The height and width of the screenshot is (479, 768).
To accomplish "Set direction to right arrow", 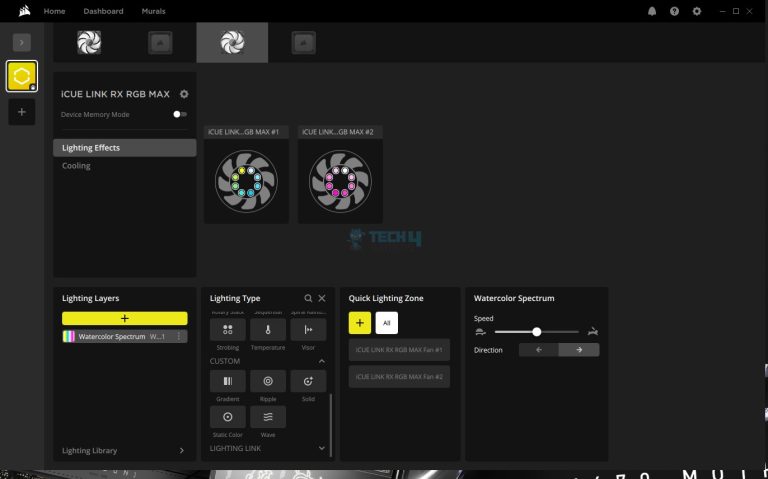I will coord(579,350).
